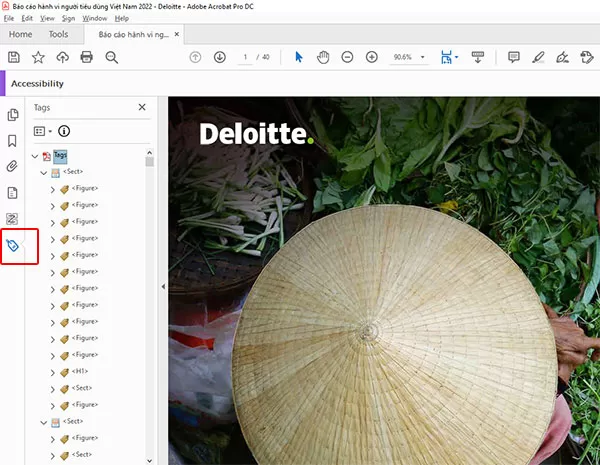
Task: Switch to the Home tab
Action: coord(20,34)
